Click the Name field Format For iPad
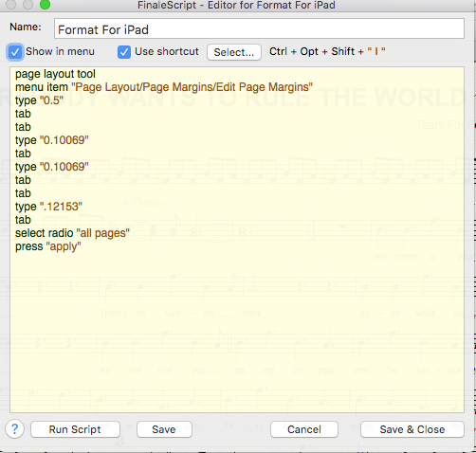 pyautogui.click(x=259, y=29)
